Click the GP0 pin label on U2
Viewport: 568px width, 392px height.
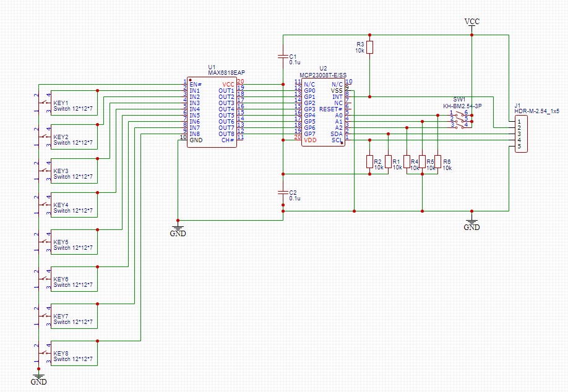click(310, 90)
